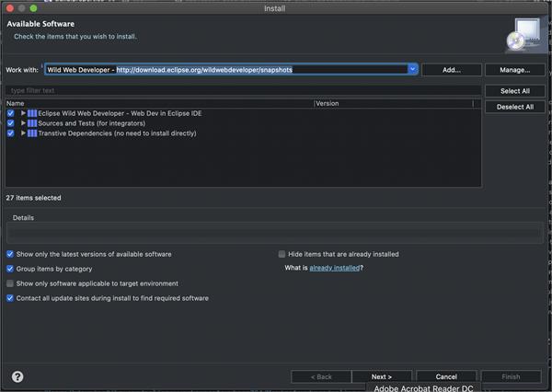Image resolution: width=552 pixels, height=392 pixels.
Task: Focus the type filter text field
Action: click(x=243, y=90)
